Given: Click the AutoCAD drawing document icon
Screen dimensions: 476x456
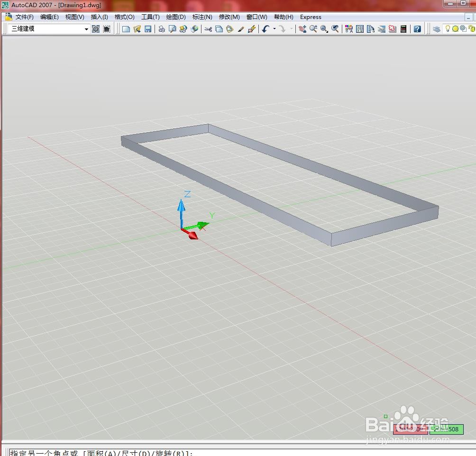Looking at the screenshot, I should (x=9, y=17).
